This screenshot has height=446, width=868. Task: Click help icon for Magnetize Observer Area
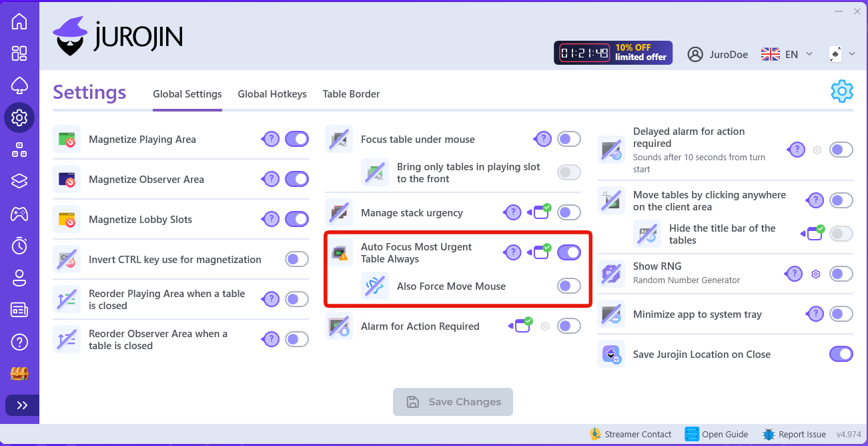click(271, 179)
